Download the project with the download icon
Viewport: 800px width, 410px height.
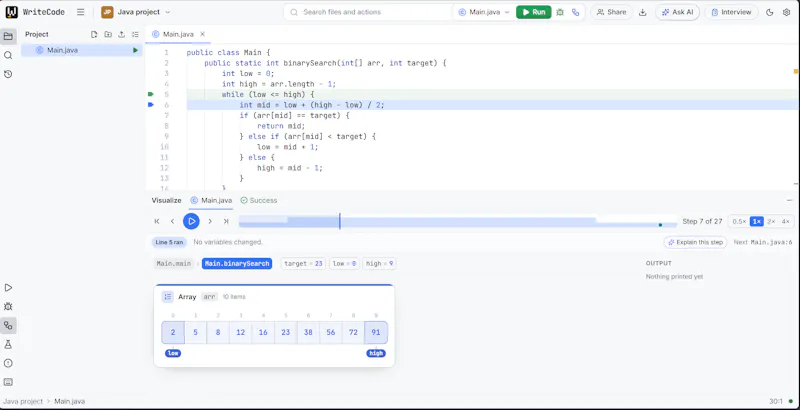point(642,12)
